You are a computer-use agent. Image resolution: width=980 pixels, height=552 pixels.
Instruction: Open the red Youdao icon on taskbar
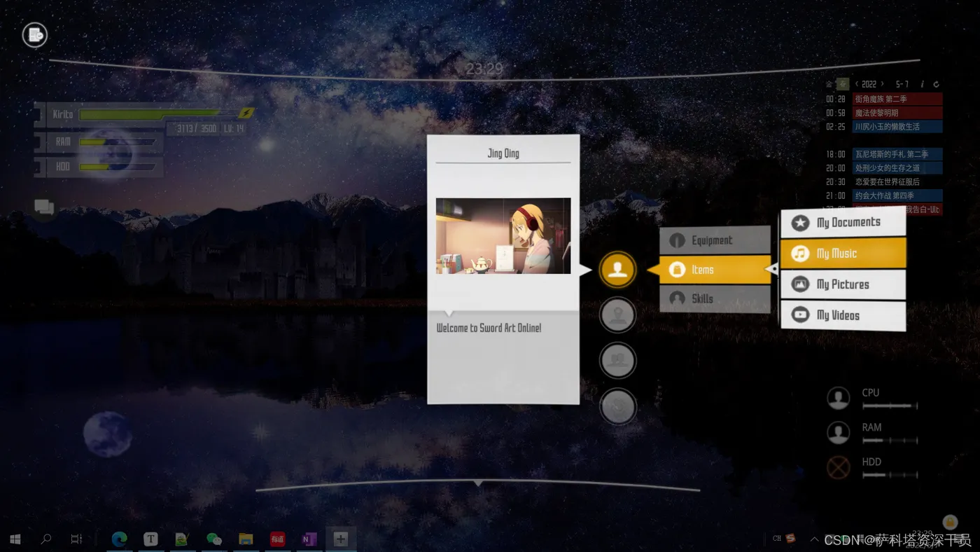pos(277,539)
